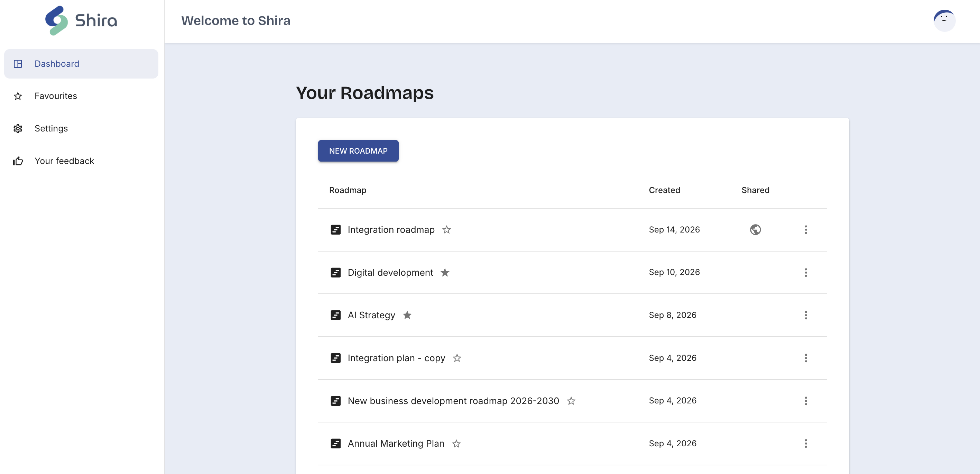
Task: Click the Created column header
Action: (664, 190)
